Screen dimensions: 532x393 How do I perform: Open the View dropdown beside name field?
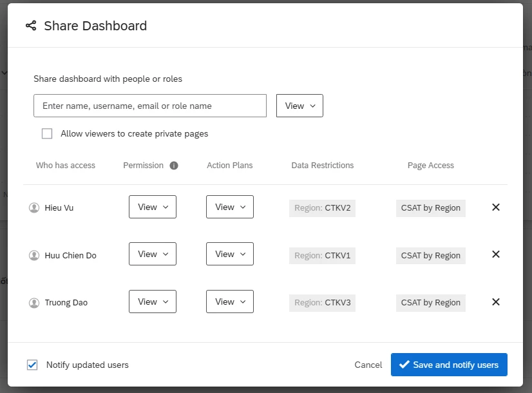(x=299, y=106)
